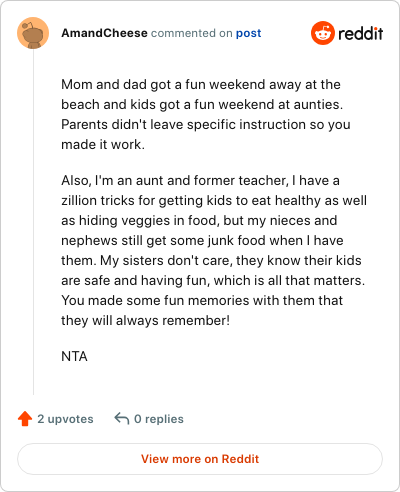Viewport: 400px width, 492px height.
Task: Click the "NTA" verdict text
Action: 74,356
